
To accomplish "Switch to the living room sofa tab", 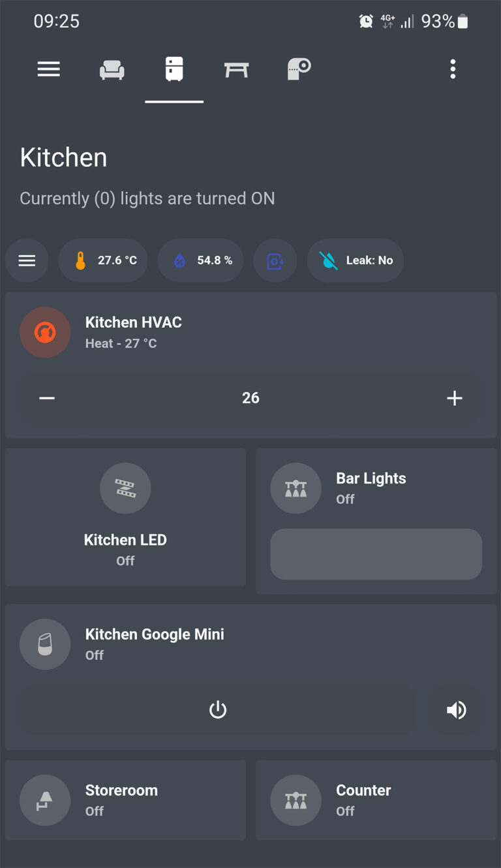I will 112,69.
